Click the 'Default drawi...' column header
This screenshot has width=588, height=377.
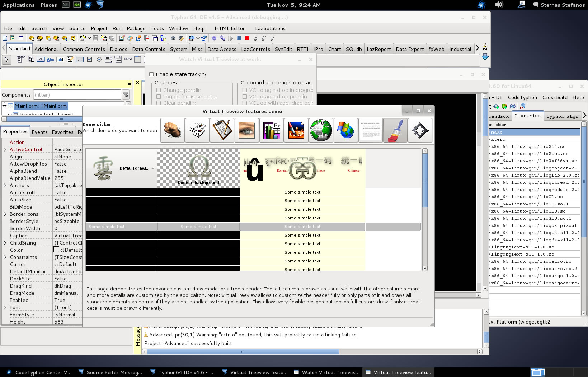[121, 168]
